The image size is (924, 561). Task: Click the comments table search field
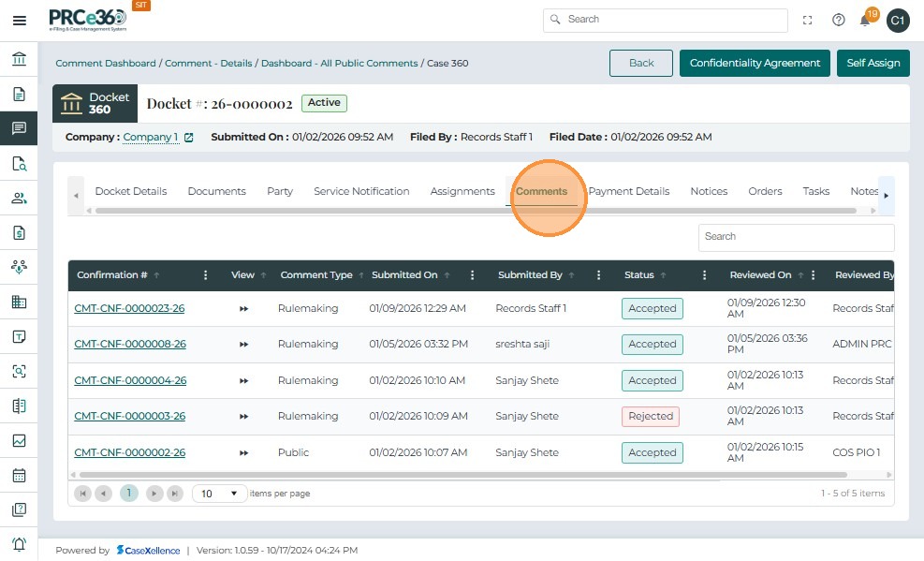(x=795, y=237)
